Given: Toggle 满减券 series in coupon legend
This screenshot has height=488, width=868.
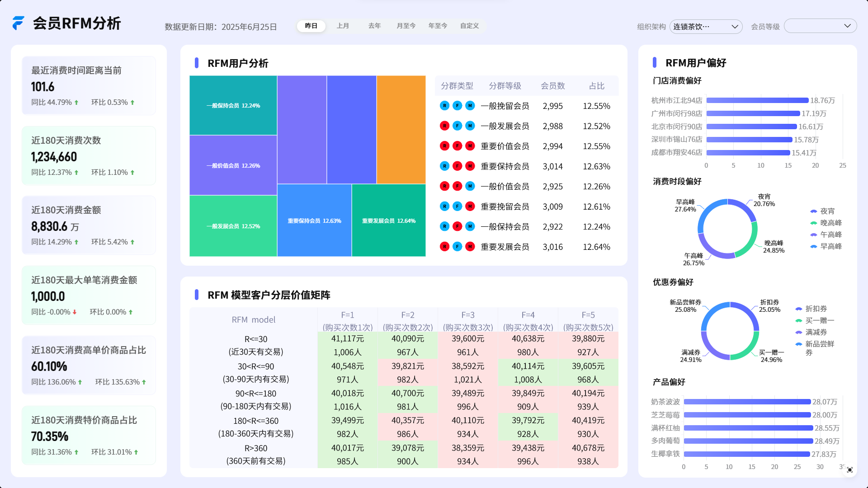Looking at the screenshot, I should coord(816,333).
